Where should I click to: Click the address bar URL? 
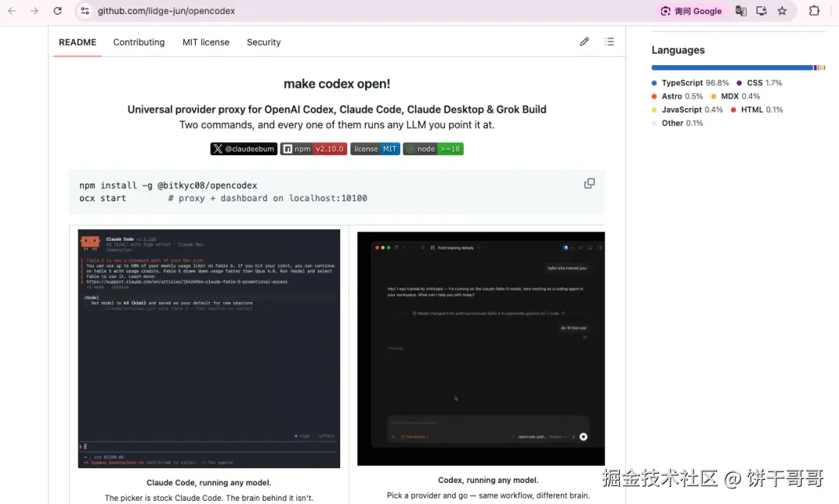click(166, 11)
